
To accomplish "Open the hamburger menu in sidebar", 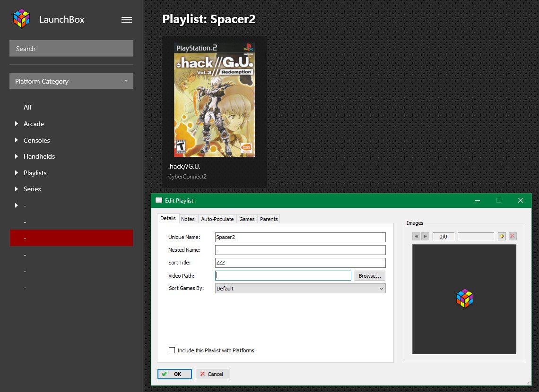I will [127, 20].
